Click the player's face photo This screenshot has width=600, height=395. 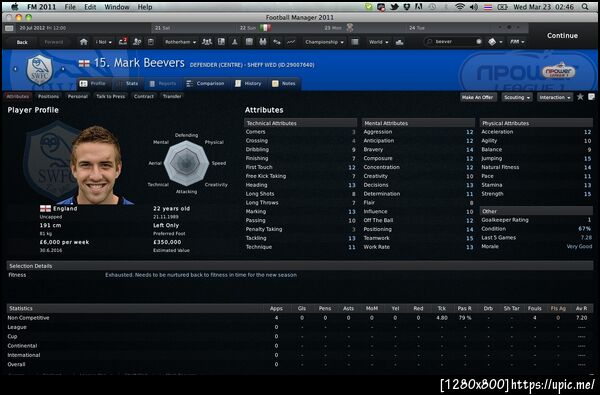pyautogui.click(x=96, y=165)
